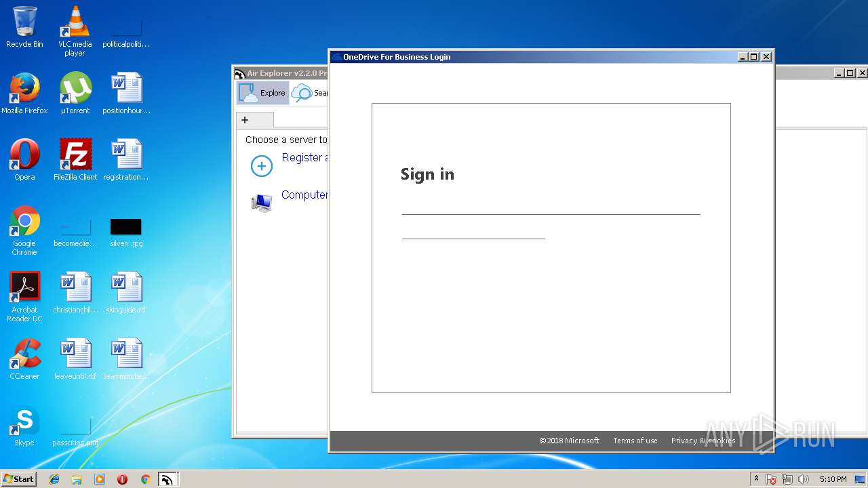Open Internet Explorer from the taskbar
Screen dimensions: 868x488
pos(54,479)
